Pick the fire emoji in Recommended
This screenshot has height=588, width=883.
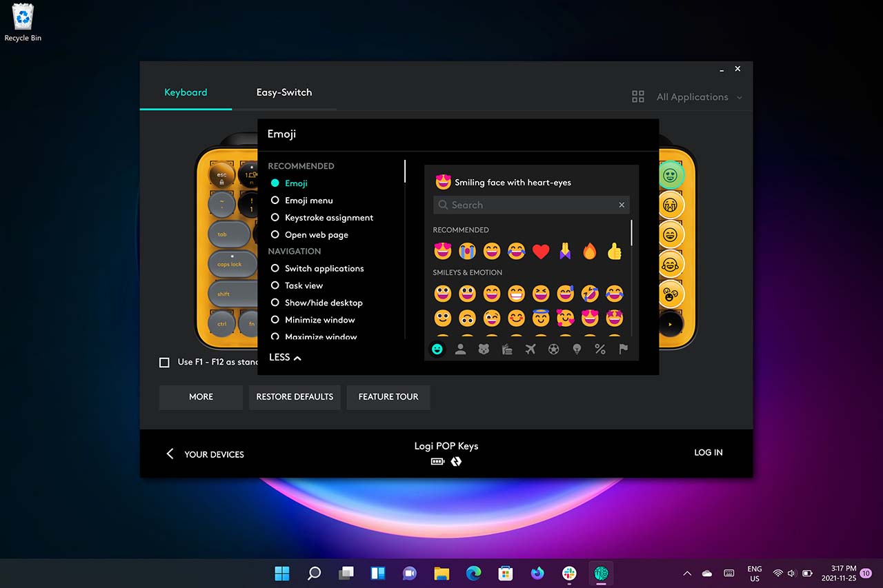(x=589, y=252)
